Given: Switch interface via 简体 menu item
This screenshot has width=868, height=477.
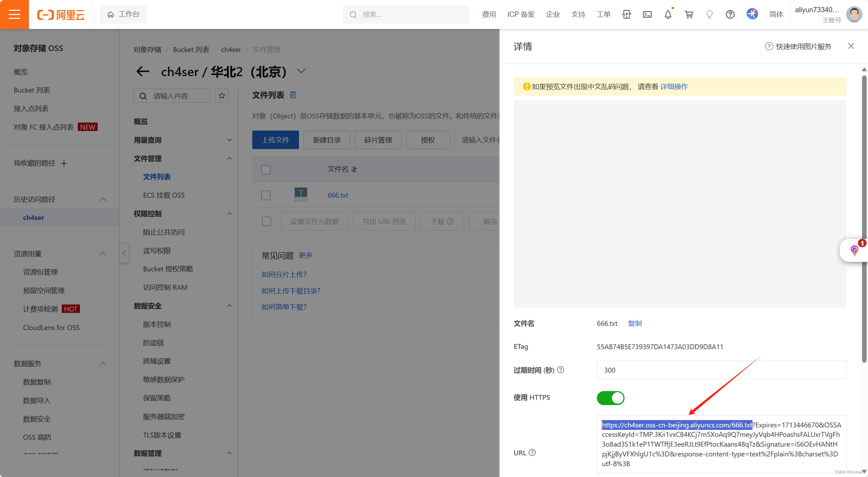Looking at the screenshot, I should tap(776, 14).
